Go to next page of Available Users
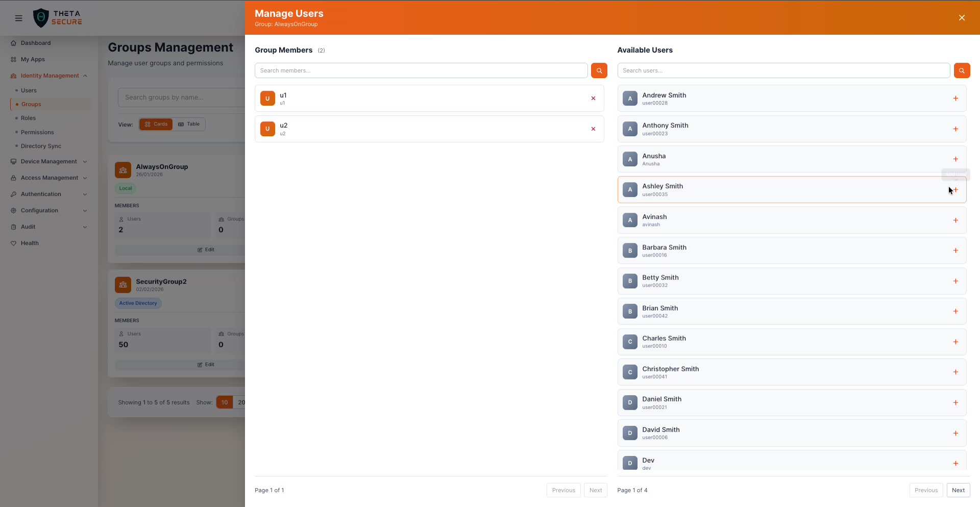This screenshot has height=507, width=980. pos(958,490)
